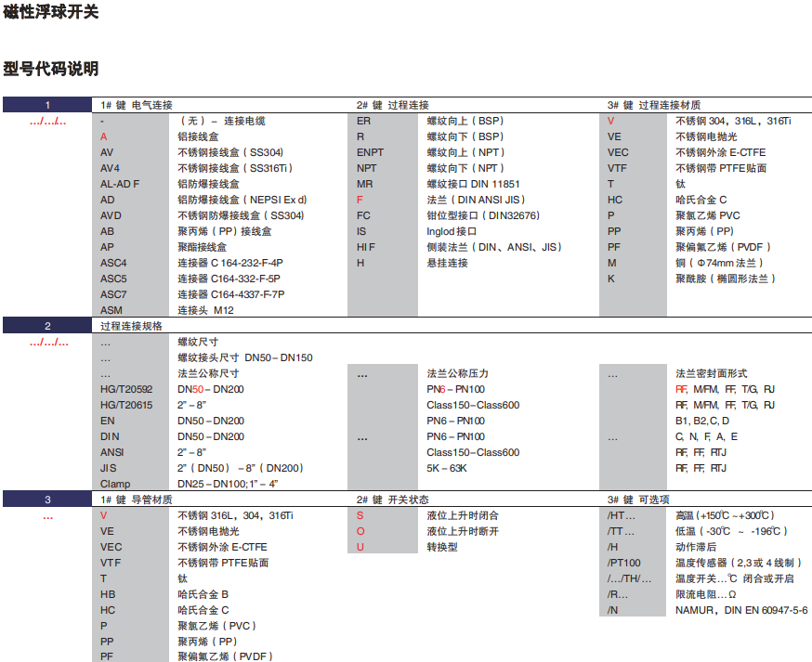Select the text C, N, F, A, E
Screen dimensions: 812x662
pyautogui.click(x=706, y=436)
